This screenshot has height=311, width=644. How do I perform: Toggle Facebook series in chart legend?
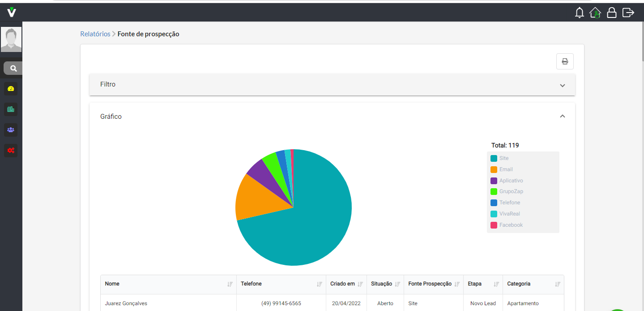pyautogui.click(x=507, y=225)
